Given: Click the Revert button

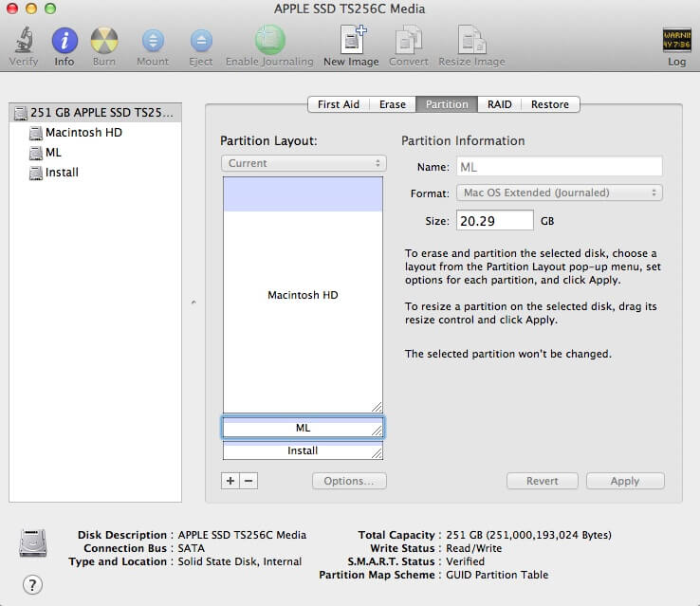Looking at the screenshot, I should [543, 481].
